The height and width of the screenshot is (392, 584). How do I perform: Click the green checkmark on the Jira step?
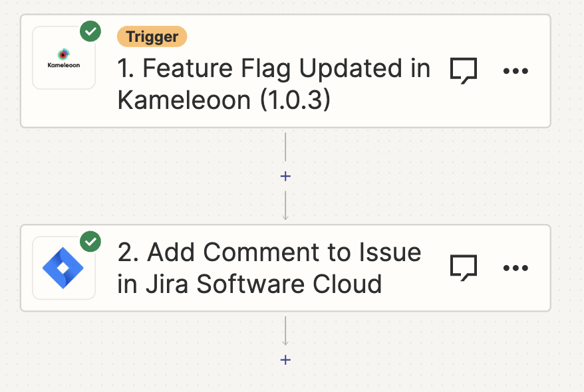tap(90, 241)
